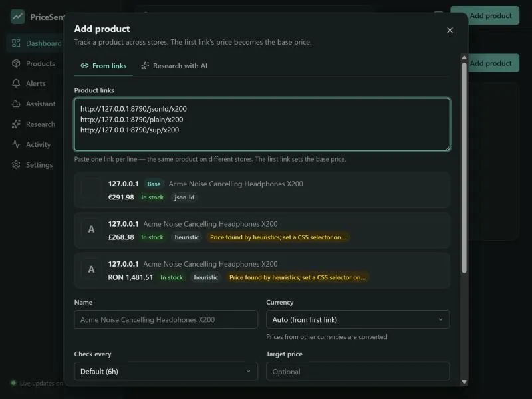Screen dimensions: 532x399
Task: Click the Prices from other currencies note
Action: [x=327, y=337]
